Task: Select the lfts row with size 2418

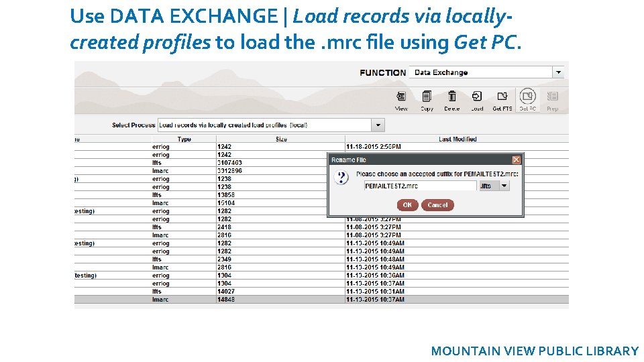Action: pos(321,227)
